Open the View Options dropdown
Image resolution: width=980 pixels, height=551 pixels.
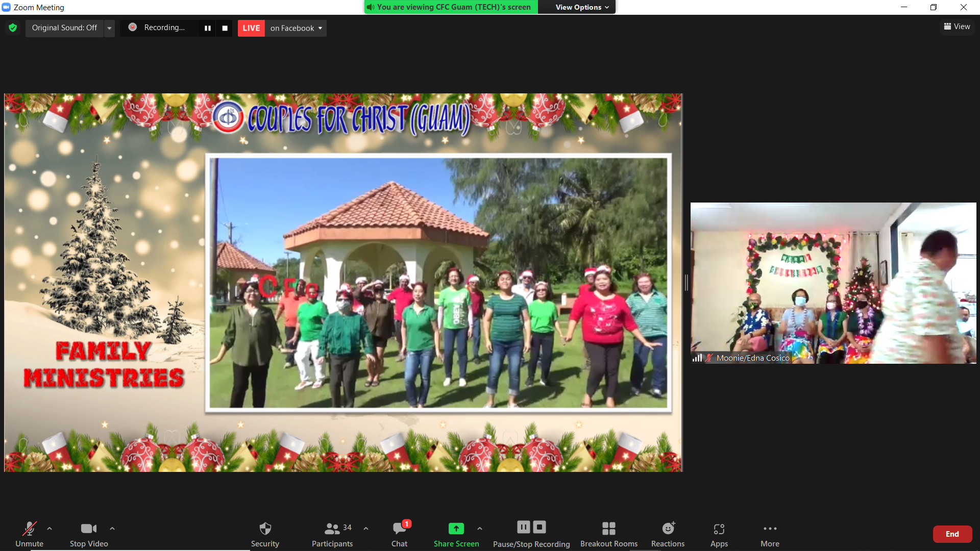pos(582,7)
